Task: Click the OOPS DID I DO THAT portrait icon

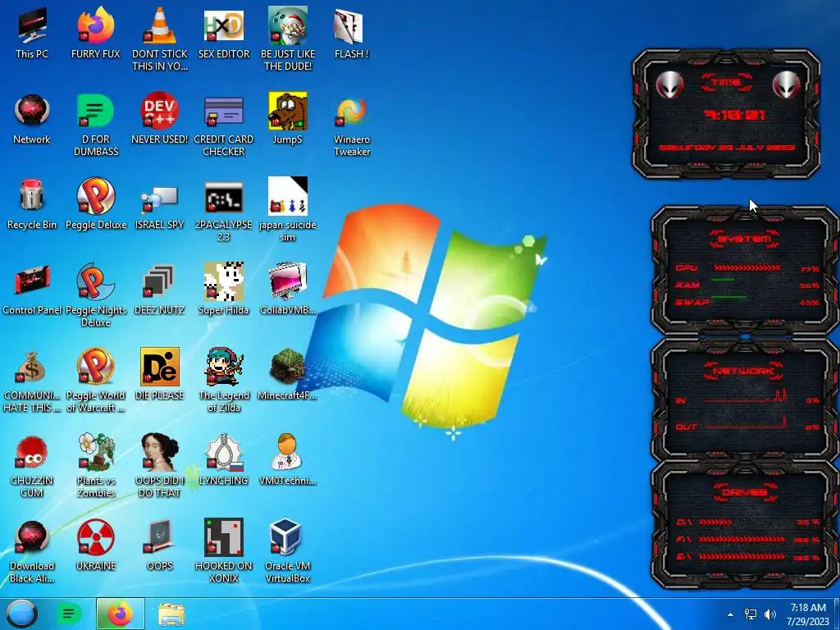Action: [160, 453]
